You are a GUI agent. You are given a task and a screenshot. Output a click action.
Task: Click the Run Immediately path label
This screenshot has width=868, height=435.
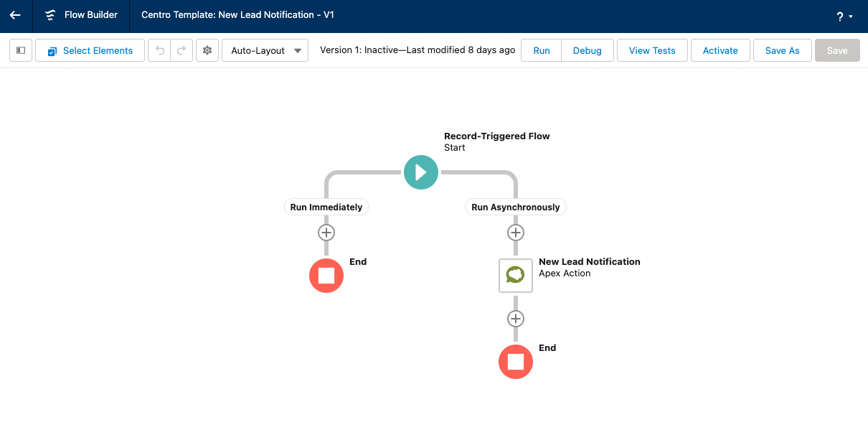pyautogui.click(x=326, y=207)
